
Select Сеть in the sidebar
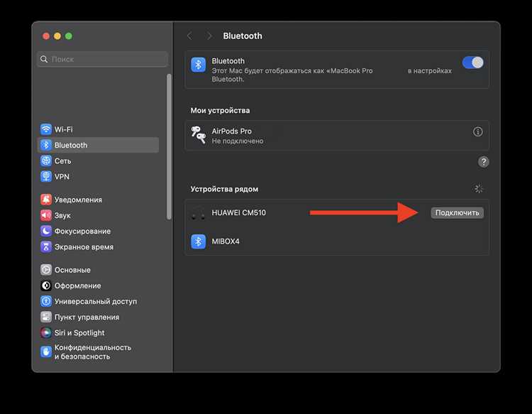98,161
